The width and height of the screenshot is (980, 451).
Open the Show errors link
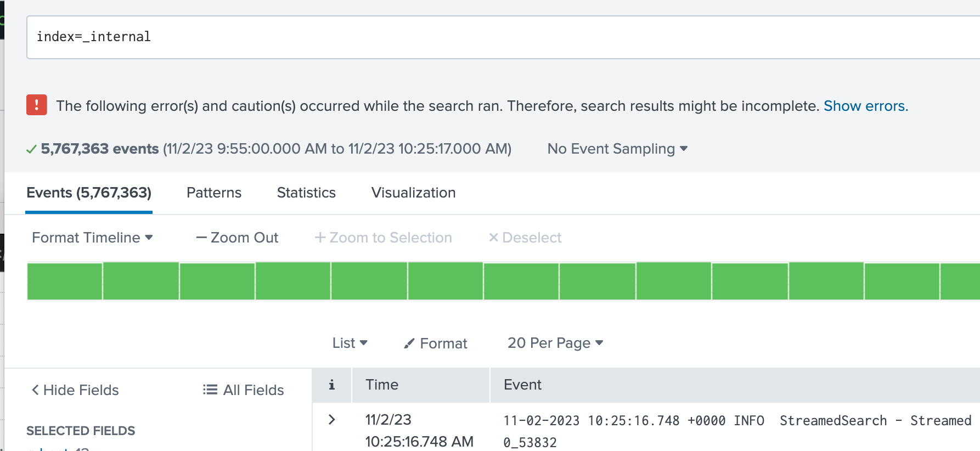[x=865, y=106]
